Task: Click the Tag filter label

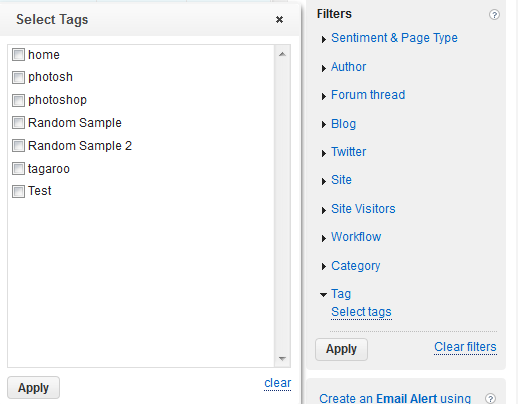Action: click(341, 294)
